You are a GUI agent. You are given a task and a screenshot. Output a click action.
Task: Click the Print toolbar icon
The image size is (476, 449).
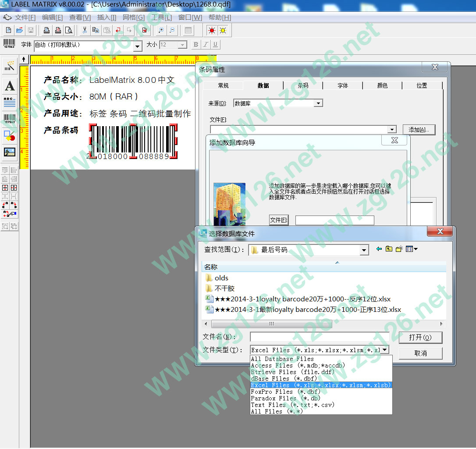pos(46,30)
